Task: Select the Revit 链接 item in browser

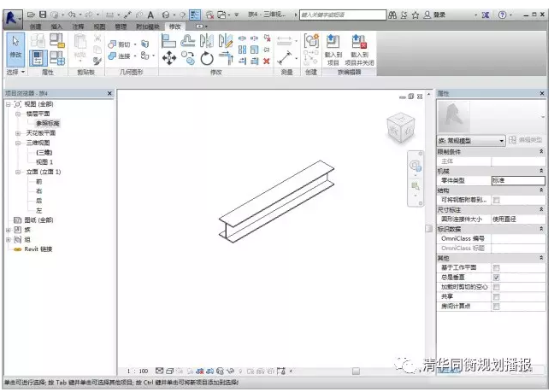Action: (x=38, y=249)
